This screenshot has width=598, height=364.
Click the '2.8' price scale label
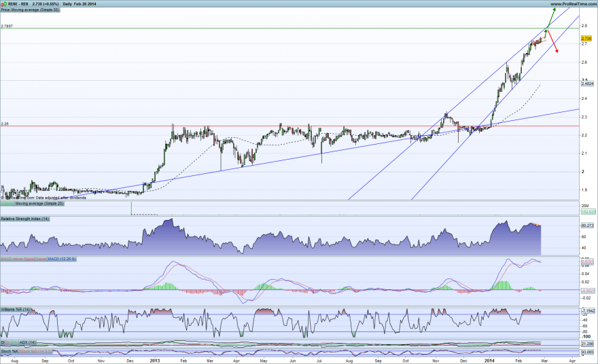pos(584,26)
